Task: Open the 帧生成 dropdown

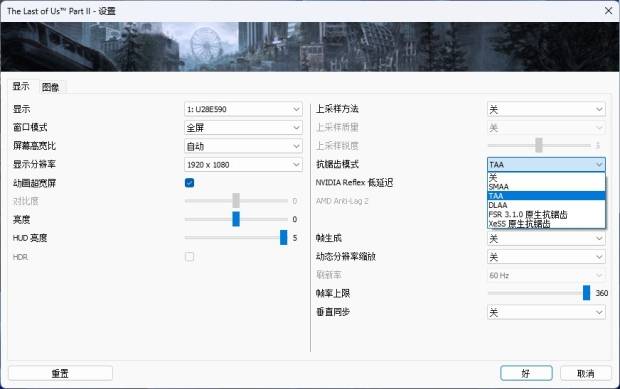Action: coord(546,238)
